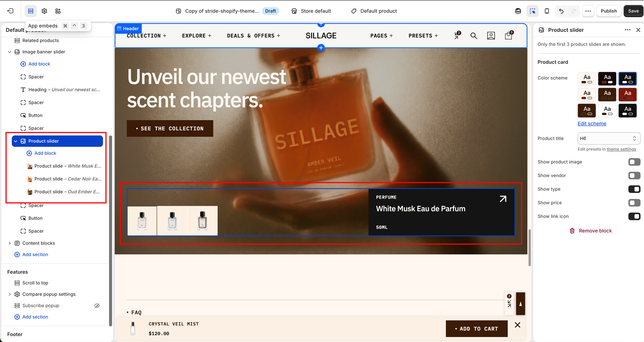Viewport: 644px width, 342px height.
Task: Close the sticky add-to-cart bar
Action: click(518, 325)
